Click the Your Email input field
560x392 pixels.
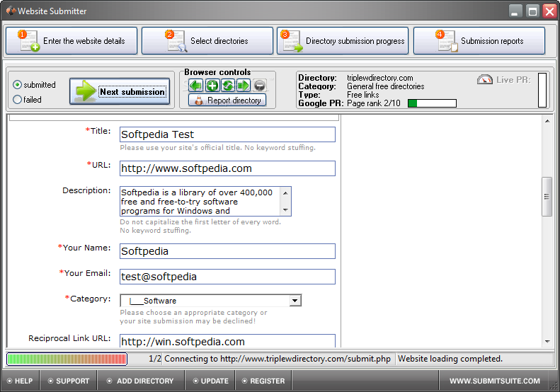227,277
